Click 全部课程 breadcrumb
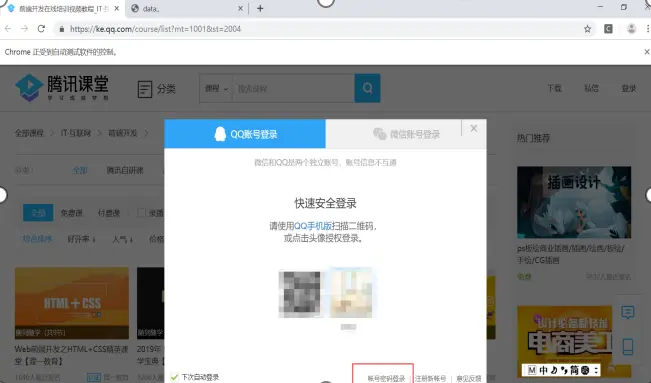 29,133
